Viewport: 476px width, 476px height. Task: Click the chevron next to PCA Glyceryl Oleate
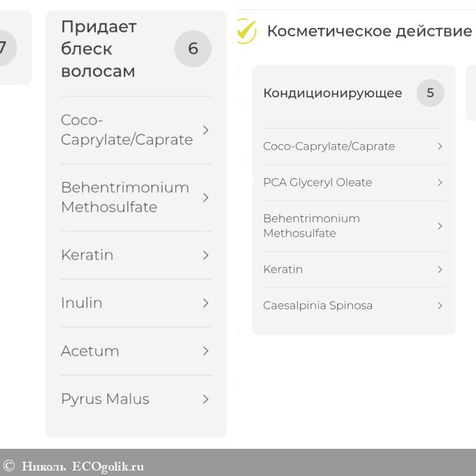(440, 182)
